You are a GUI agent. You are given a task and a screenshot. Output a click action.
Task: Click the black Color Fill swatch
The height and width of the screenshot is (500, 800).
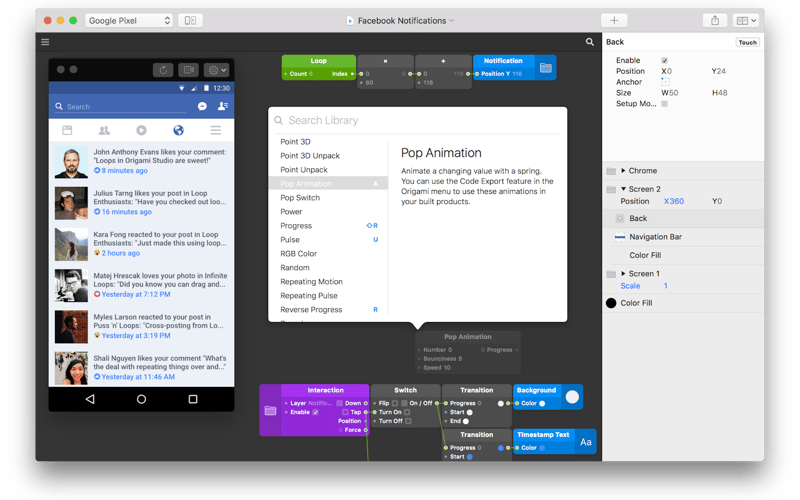[x=611, y=303]
